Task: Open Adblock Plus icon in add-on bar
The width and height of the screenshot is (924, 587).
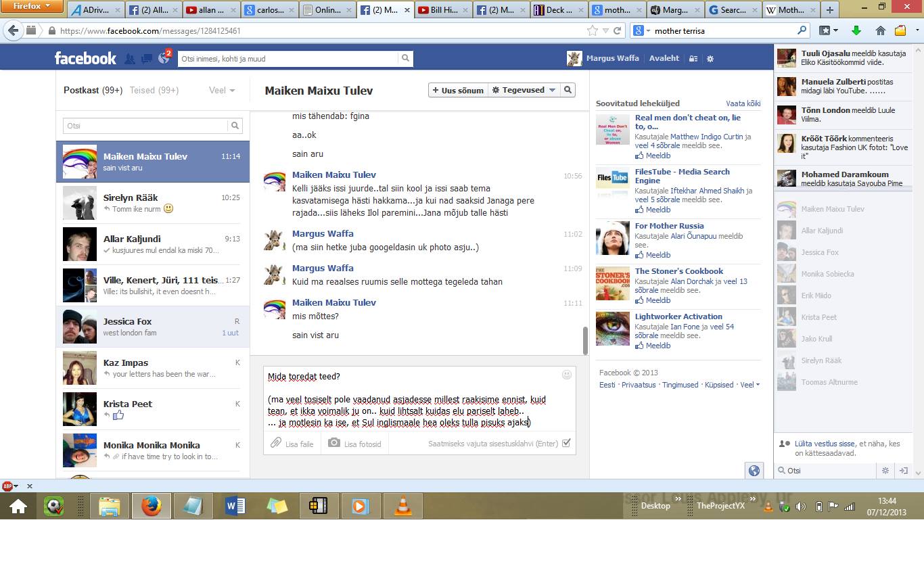Action: point(7,486)
